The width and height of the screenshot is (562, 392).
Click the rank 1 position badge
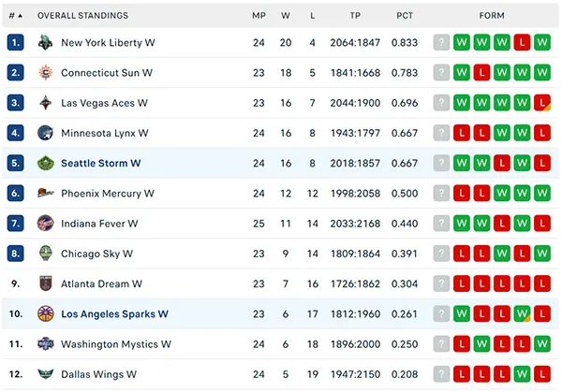[x=15, y=43]
